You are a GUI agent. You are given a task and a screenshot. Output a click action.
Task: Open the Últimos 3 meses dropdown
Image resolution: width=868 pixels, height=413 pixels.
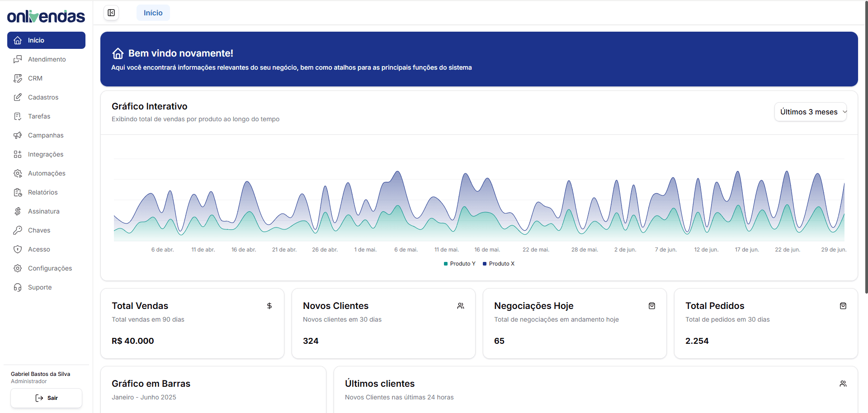pyautogui.click(x=810, y=112)
